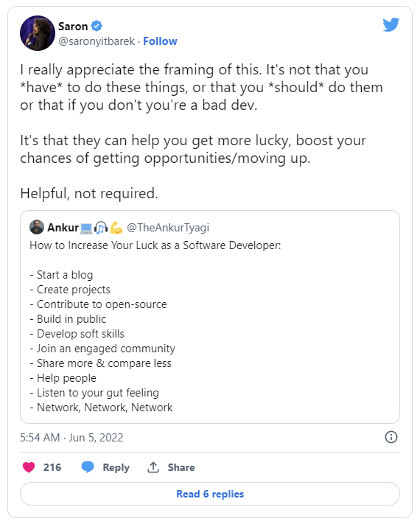Open Saron's profile picture

38,33
